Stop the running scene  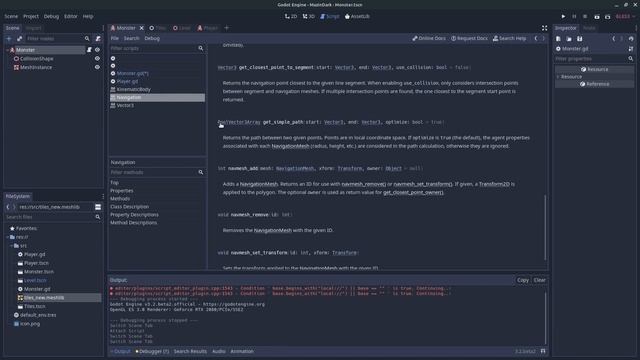click(x=585, y=16)
